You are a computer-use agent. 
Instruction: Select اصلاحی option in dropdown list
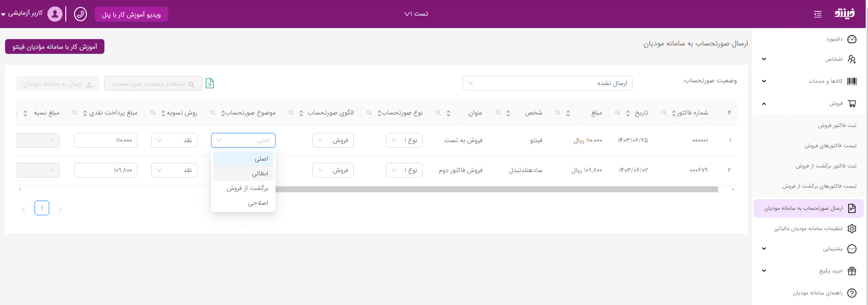click(x=243, y=203)
